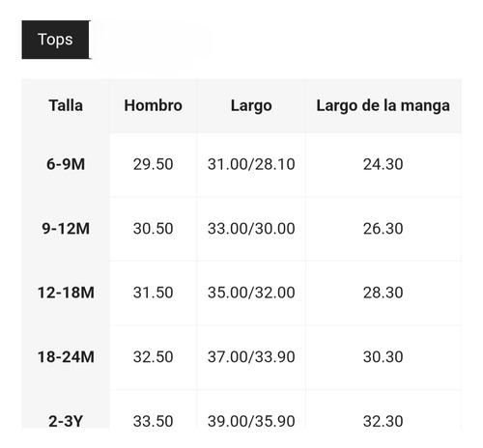
Task: Click the 32.50 shoulder value
Action: pyautogui.click(x=154, y=357)
